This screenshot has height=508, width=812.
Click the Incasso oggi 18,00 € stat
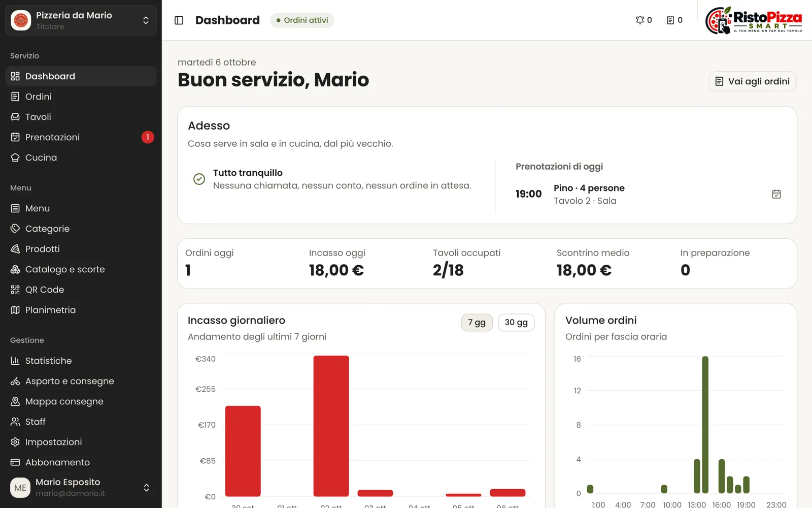point(336,270)
